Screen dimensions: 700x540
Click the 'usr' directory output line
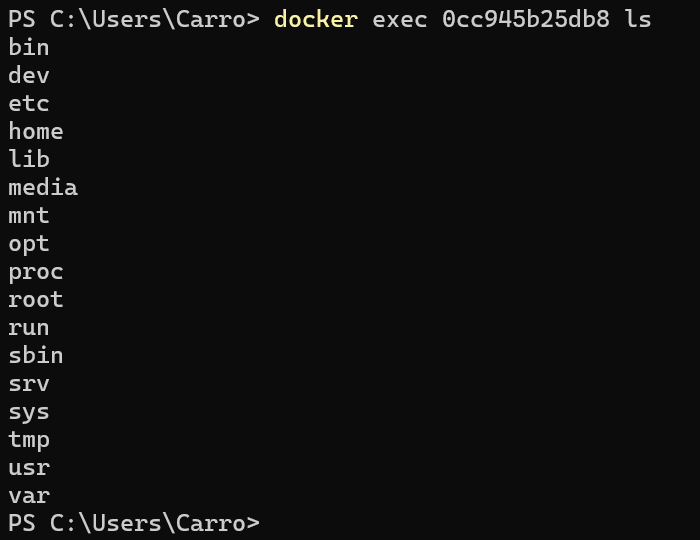29,468
